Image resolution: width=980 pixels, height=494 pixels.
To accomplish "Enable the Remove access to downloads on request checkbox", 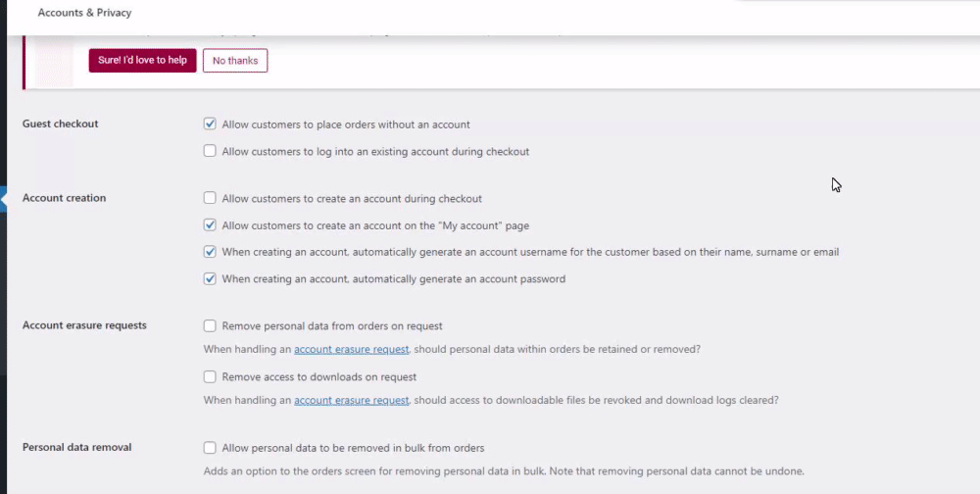I will point(210,376).
